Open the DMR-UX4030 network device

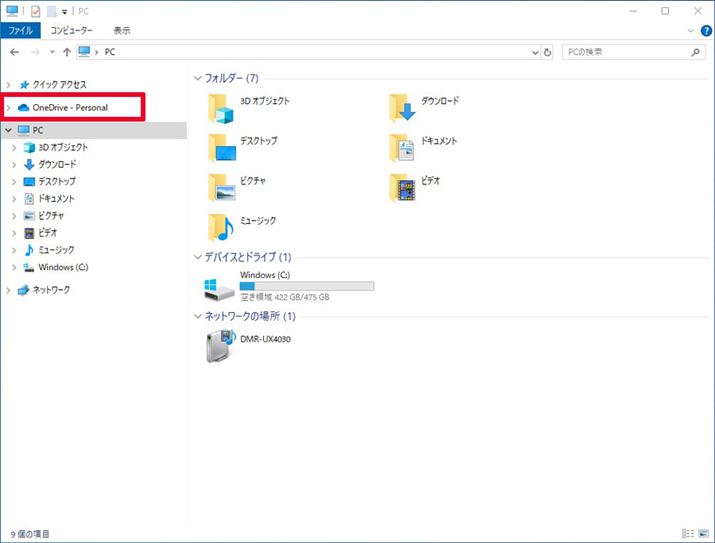218,346
